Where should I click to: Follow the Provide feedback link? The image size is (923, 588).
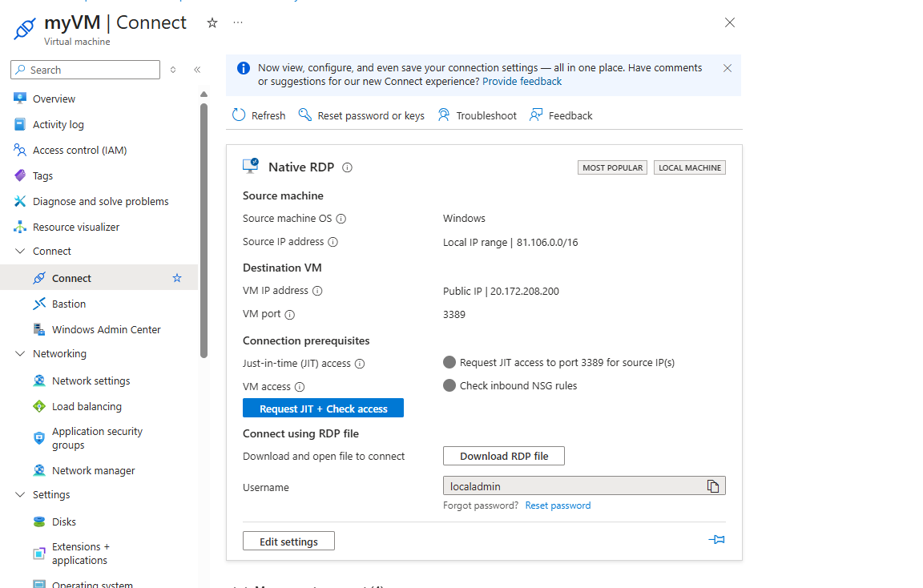click(522, 81)
